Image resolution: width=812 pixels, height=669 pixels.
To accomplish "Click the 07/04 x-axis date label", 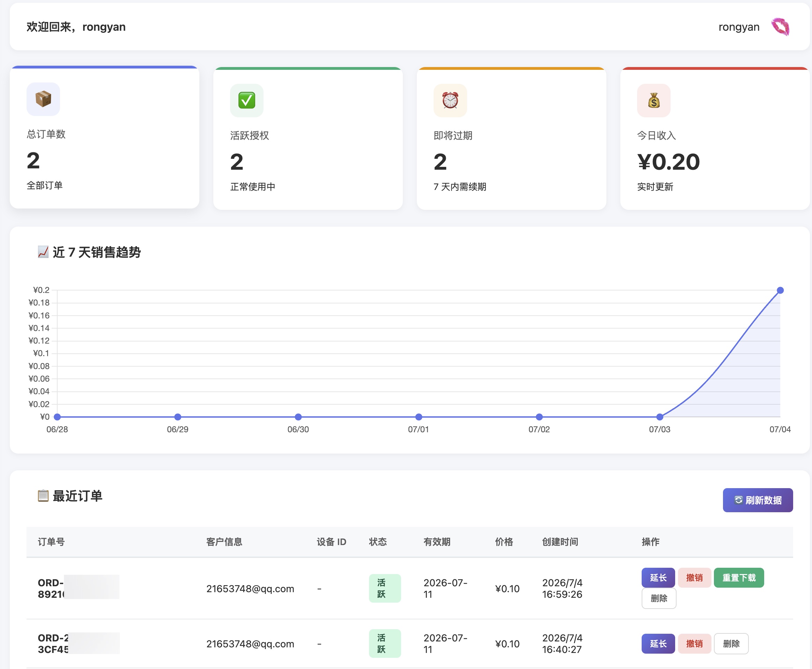I will 780,429.
